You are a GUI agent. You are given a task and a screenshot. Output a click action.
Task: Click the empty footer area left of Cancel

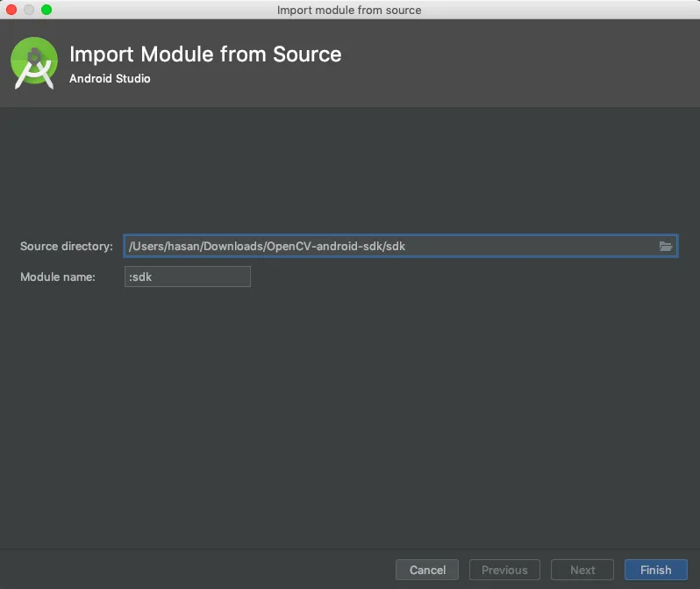[x=193, y=570]
